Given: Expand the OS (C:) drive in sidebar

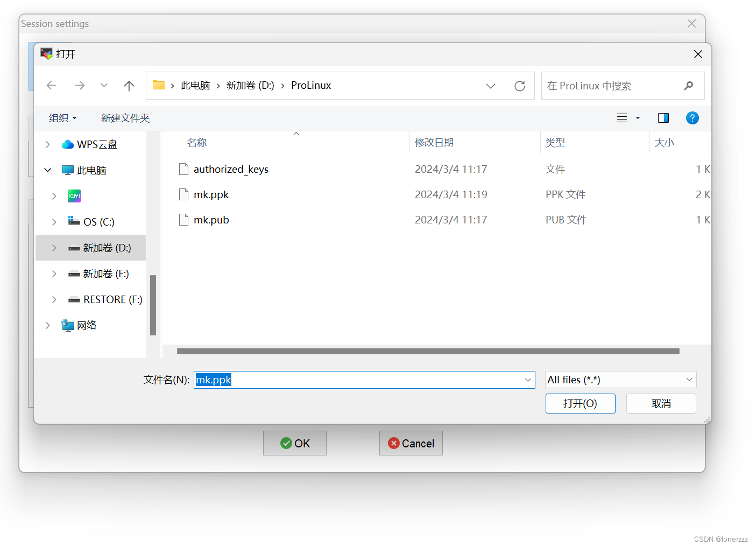Looking at the screenshot, I should [54, 221].
